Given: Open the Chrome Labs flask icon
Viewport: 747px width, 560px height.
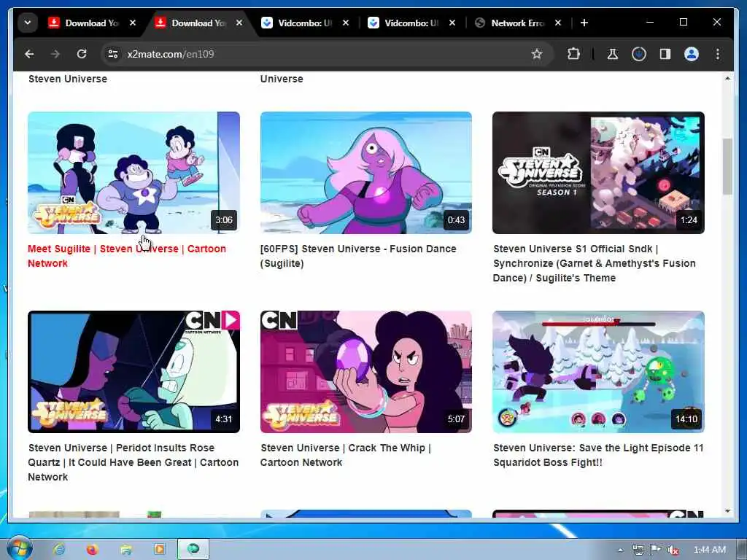Looking at the screenshot, I should point(613,54).
